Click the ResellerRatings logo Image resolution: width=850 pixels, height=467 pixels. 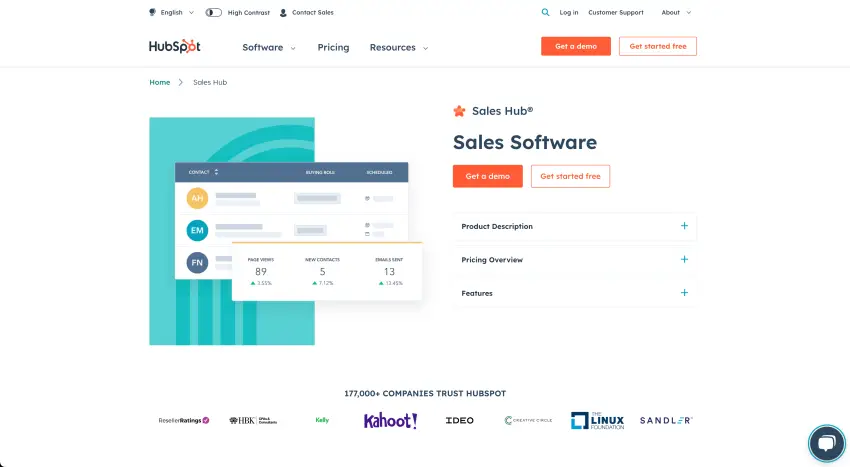[184, 420]
